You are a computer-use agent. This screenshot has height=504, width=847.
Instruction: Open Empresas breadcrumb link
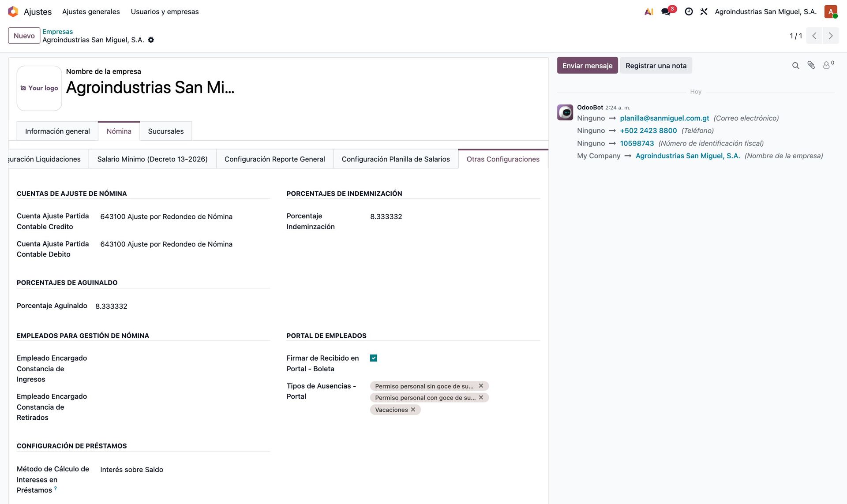57,31
